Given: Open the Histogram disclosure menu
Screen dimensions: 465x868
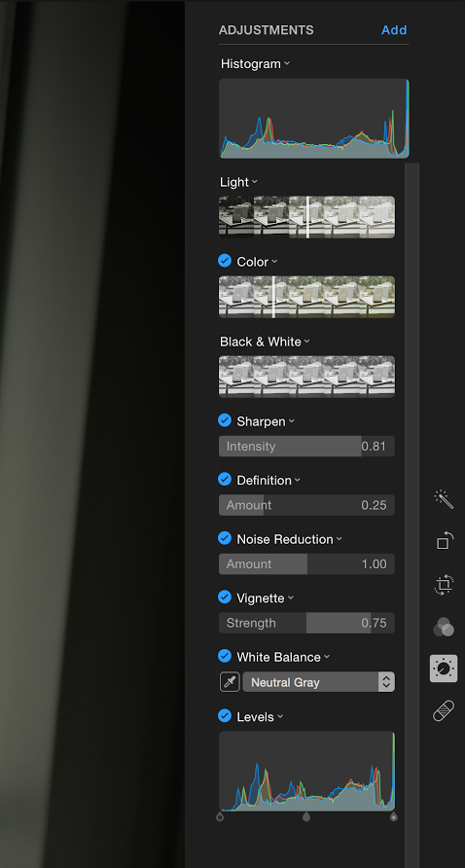Looking at the screenshot, I should 287,63.
